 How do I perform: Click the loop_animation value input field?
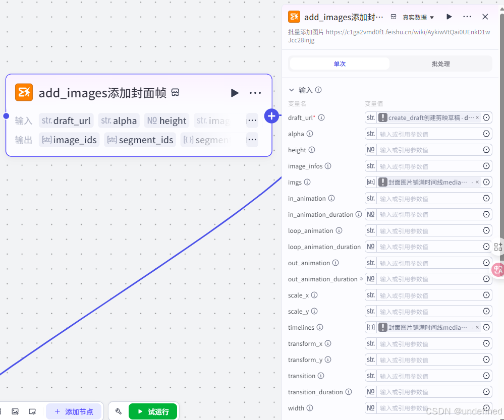pyautogui.click(x=429, y=231)
